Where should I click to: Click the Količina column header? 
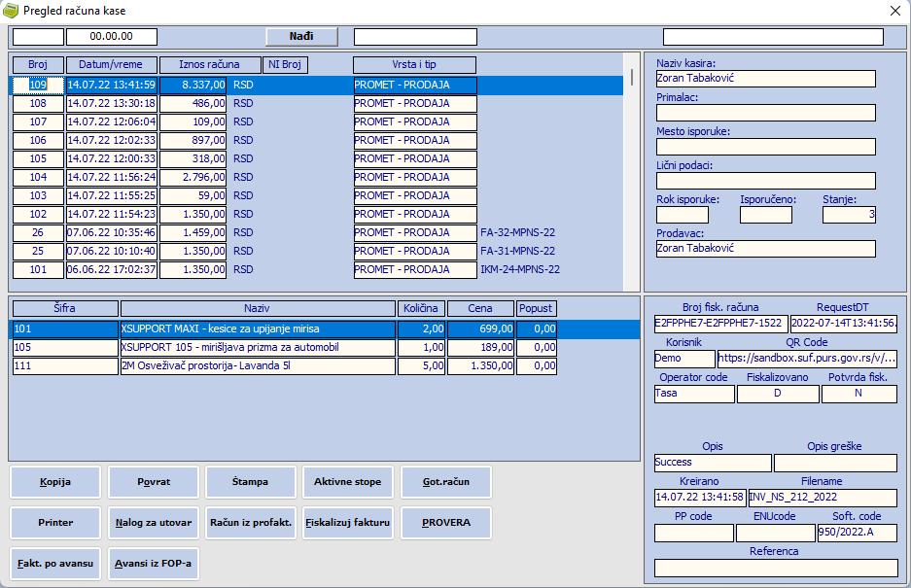point(421,308)
